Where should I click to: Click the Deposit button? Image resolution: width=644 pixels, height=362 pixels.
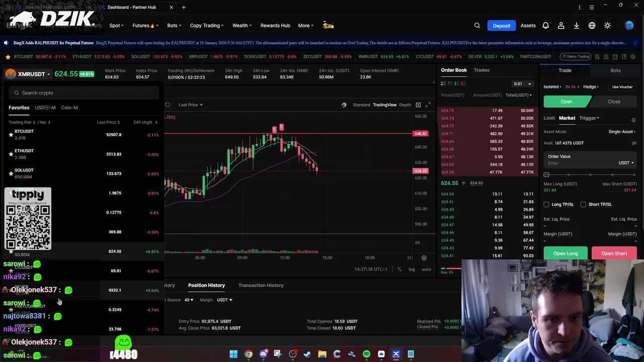click(502, 26)
